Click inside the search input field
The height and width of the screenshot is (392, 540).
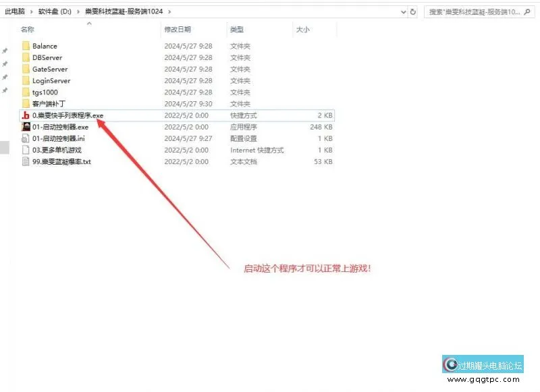tap(473, 11)
